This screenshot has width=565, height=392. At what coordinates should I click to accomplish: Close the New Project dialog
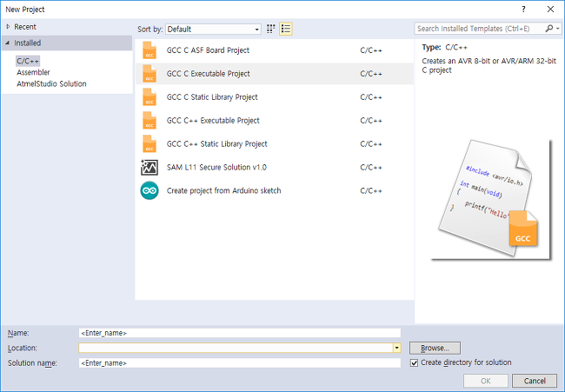click(550, 10)
